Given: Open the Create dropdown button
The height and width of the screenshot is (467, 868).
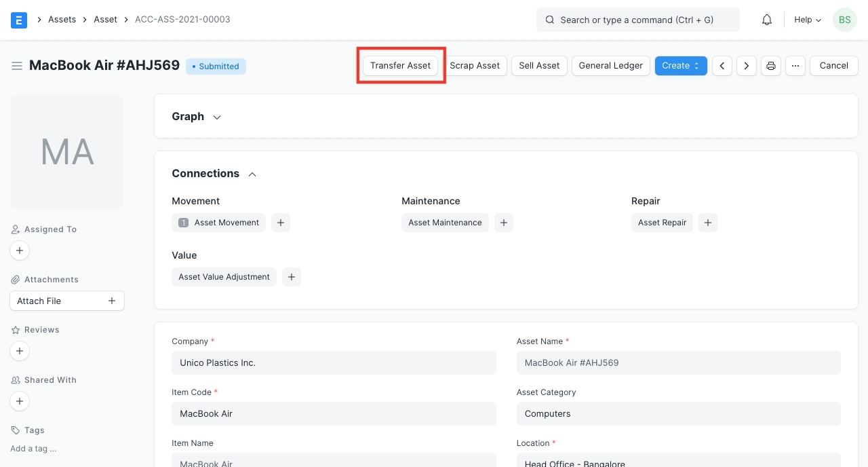Looking at the screenshot, I should (681, 66).
